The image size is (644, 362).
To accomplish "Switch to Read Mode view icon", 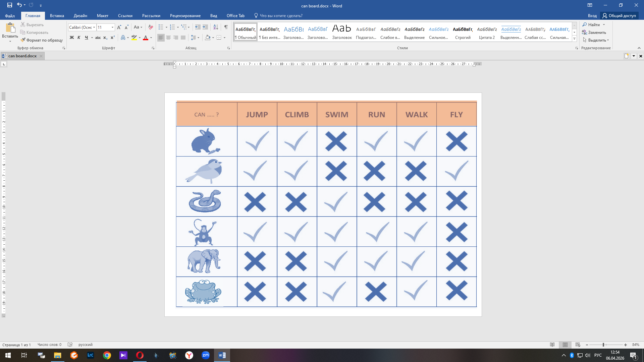I will pos(552,345).
